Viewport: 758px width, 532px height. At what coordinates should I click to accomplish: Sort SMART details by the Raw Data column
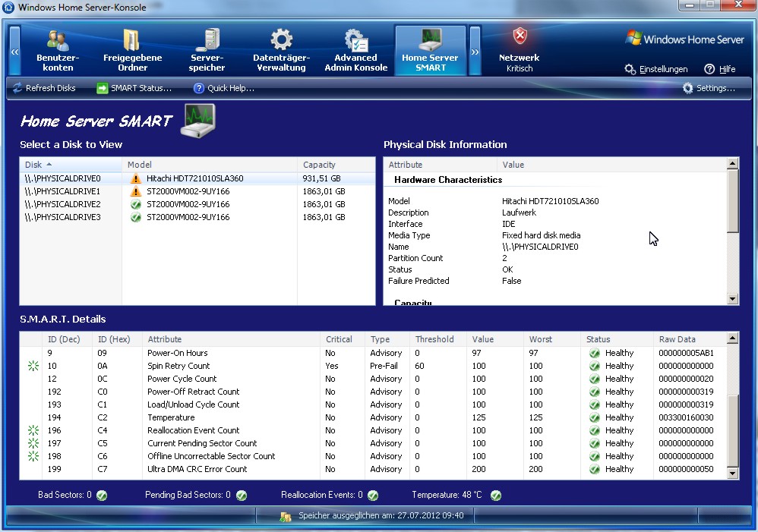coord(690,339)
